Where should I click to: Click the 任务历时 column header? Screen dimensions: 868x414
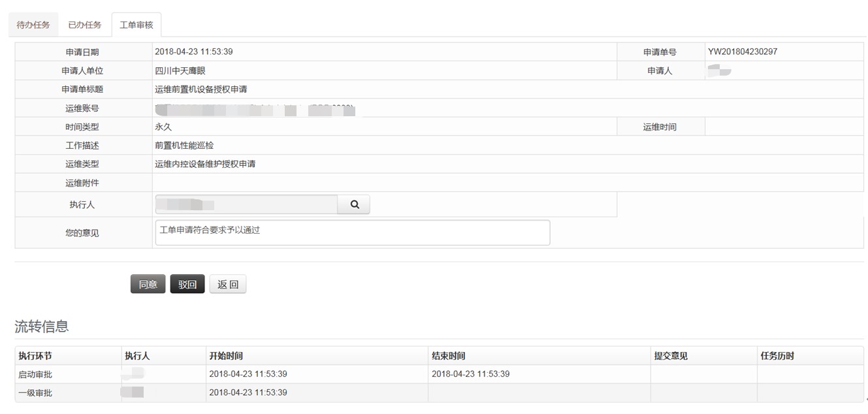point(777,356)
